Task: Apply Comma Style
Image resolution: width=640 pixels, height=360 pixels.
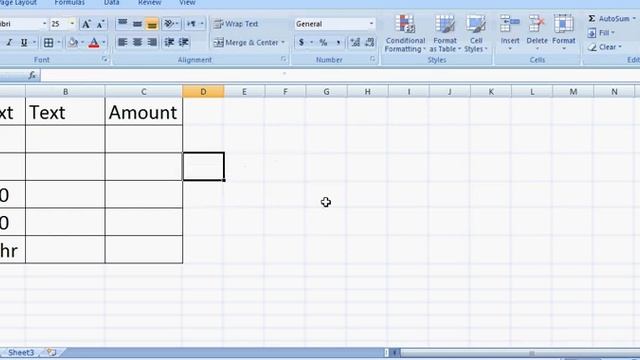Action: click(x=338, y=42)
